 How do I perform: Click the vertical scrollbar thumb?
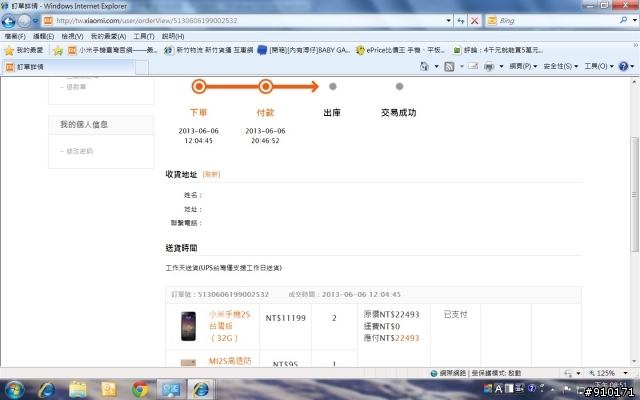pyautogui.click(x=634, y=194)
